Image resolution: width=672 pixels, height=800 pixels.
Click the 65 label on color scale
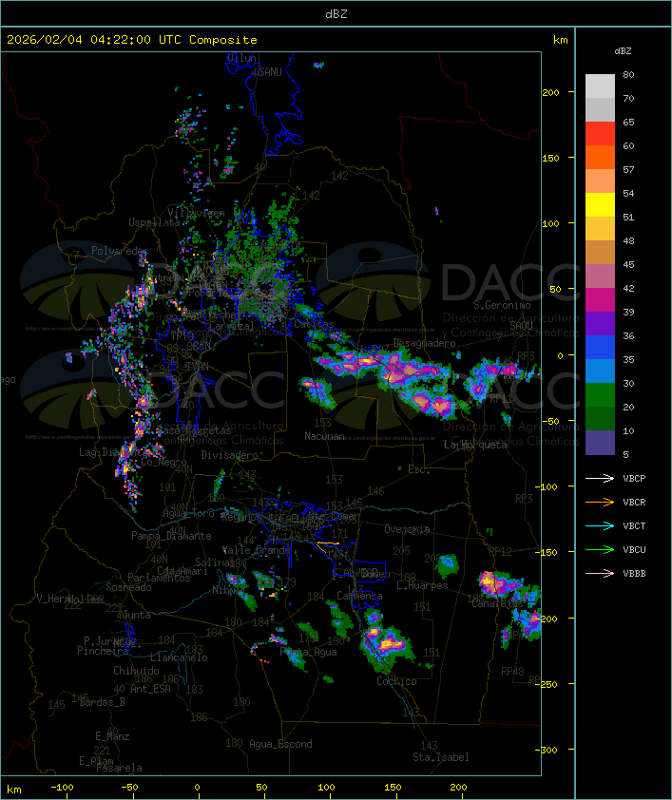pyautogui.click(x=628, y=122)
